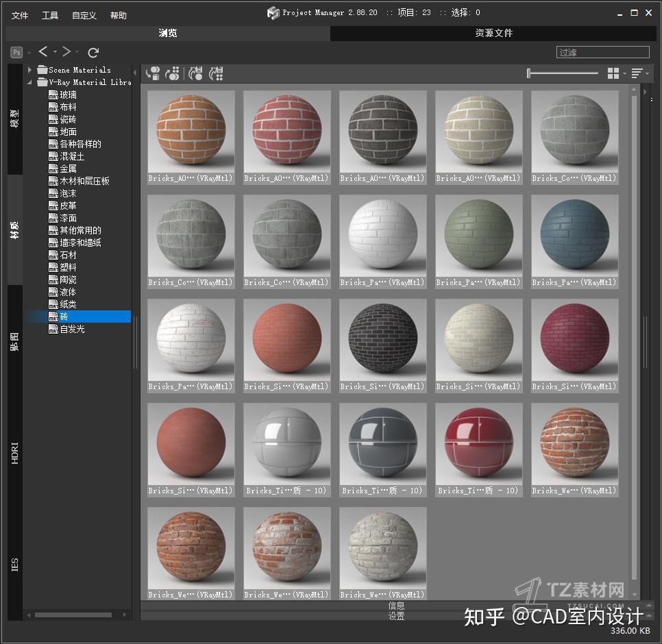Click the Ps icon in the navigation bar
Image resolution: width=662 pixels, height=644 pixels.
(15, 51)
